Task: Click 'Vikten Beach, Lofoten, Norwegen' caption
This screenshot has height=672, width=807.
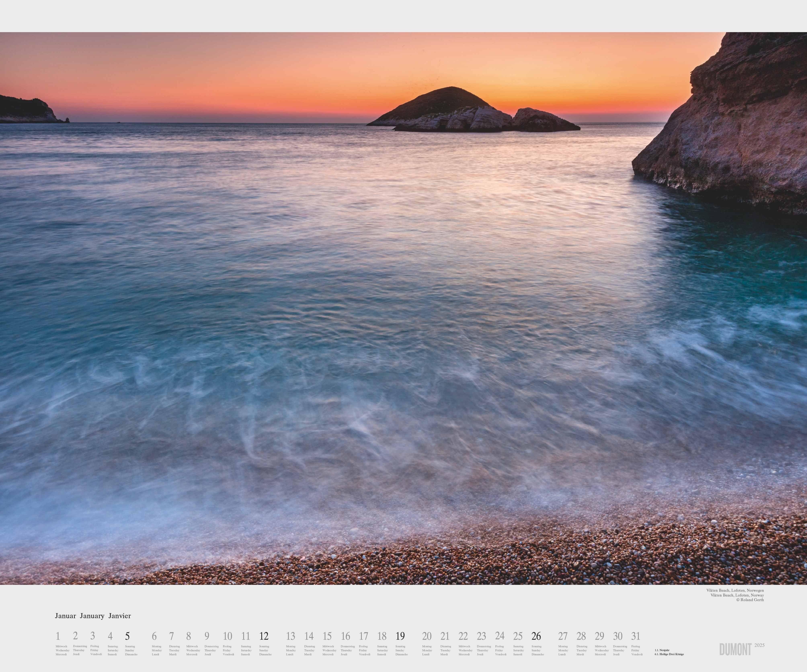Action: point(735,590)
